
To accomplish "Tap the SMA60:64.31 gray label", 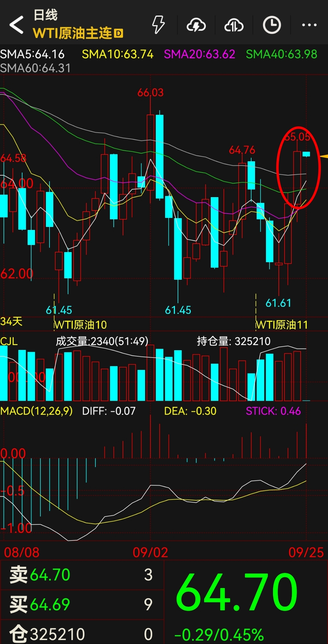I will (36, 68).
